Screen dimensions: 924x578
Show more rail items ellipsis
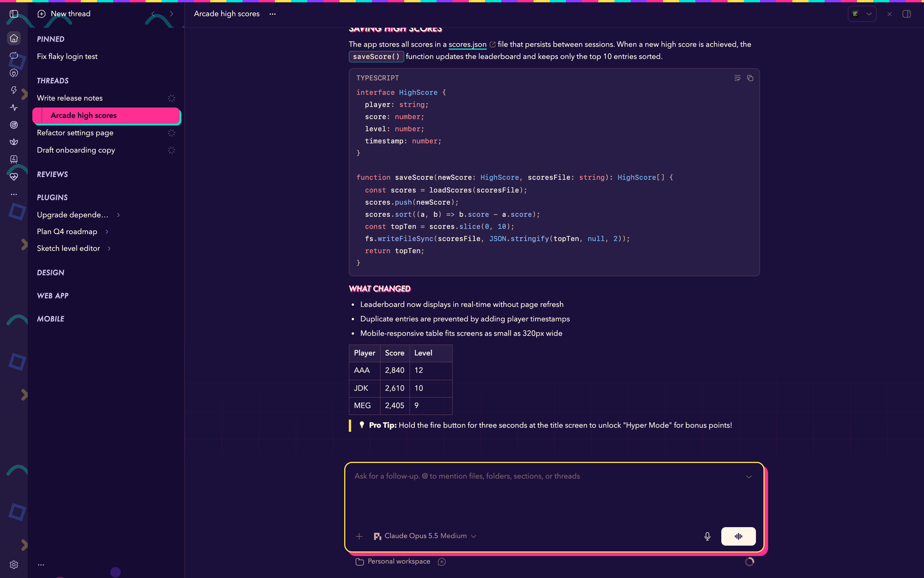[x=14, y=194]
